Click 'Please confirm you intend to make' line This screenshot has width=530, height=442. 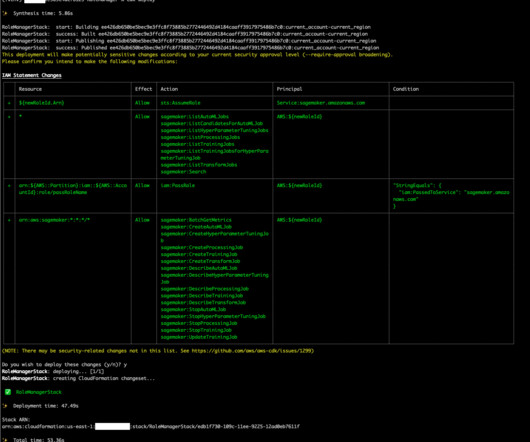click(90, 62)
